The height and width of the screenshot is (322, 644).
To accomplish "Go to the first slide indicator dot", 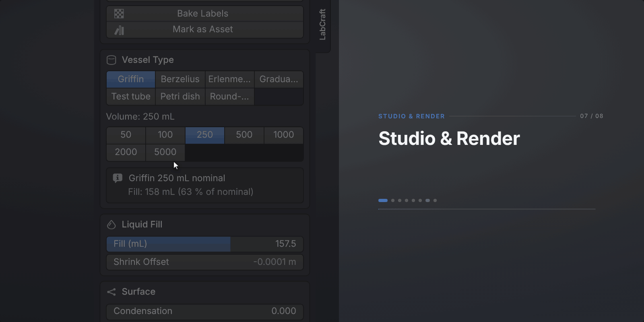I will (x=383, y=200).
